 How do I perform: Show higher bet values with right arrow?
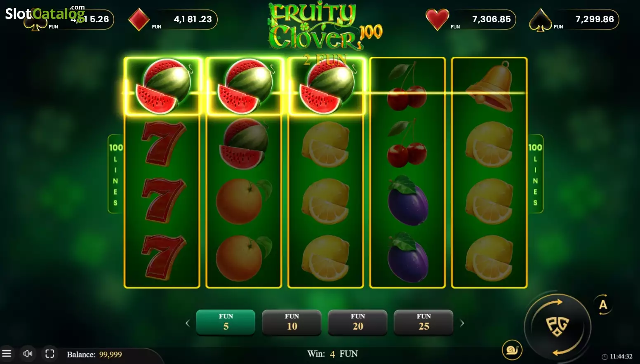(462, 323)
